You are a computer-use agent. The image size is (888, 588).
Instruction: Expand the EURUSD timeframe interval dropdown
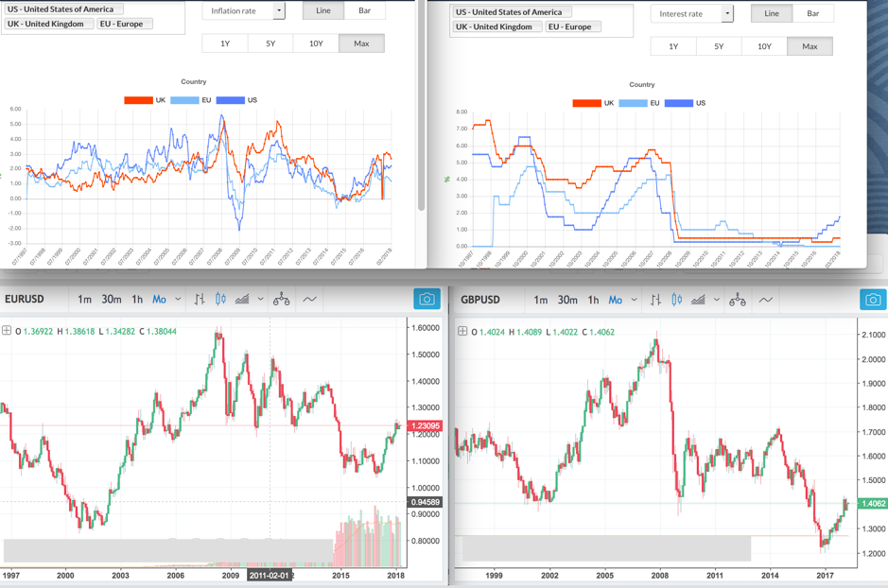[x=178, y=300]
